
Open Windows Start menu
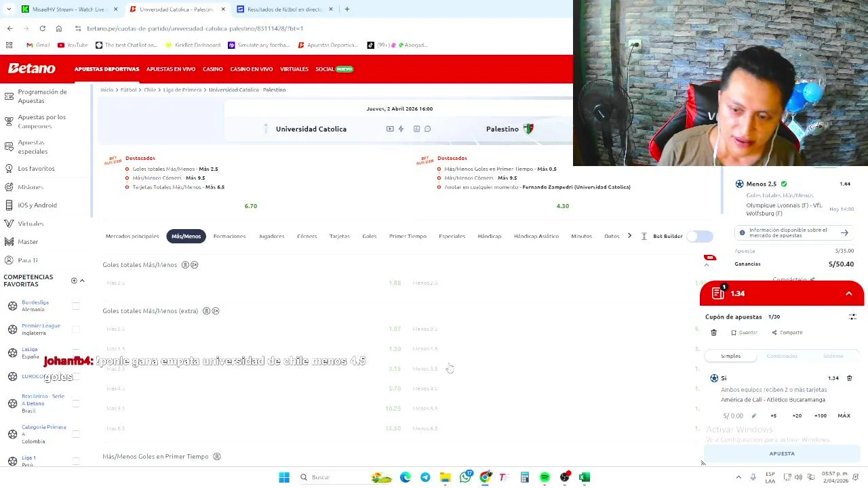[x=284, y=477]
